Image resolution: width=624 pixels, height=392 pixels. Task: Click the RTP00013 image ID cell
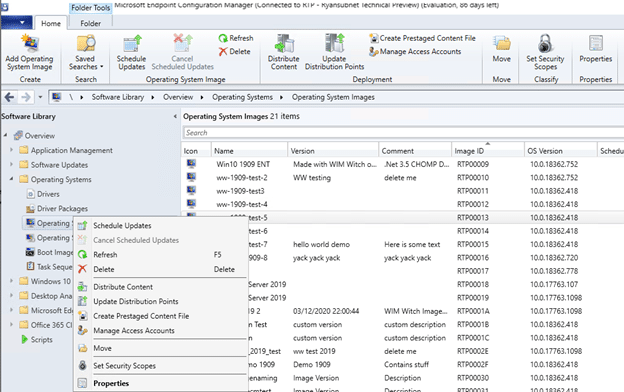[x=473, y=218]
